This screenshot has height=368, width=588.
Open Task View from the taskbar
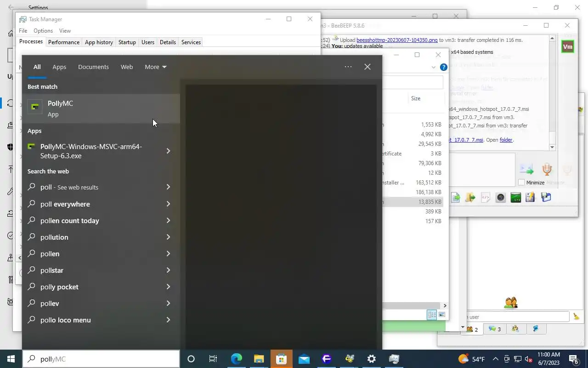point(213,359)
